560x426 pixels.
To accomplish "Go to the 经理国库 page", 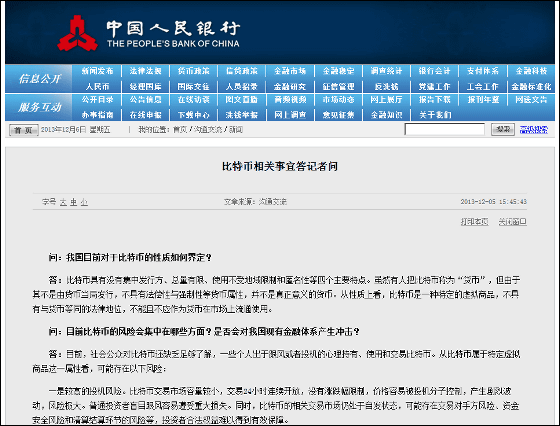I will point(145,86).
